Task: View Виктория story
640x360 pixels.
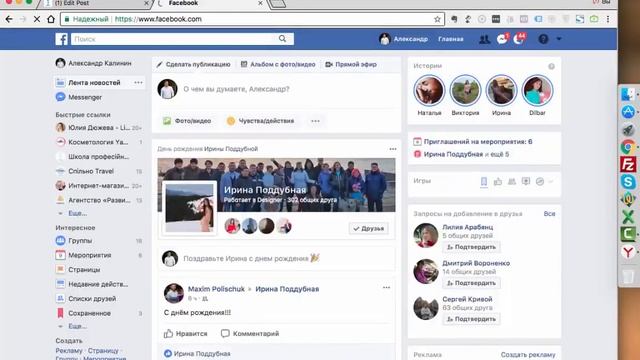Action: (x=465, y=91)
